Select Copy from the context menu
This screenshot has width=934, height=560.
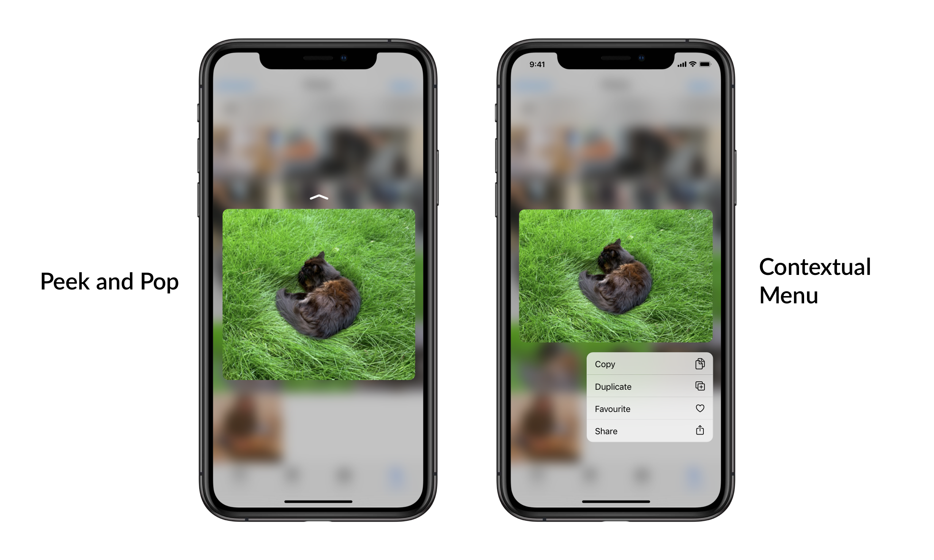click(x=647, y=365)
